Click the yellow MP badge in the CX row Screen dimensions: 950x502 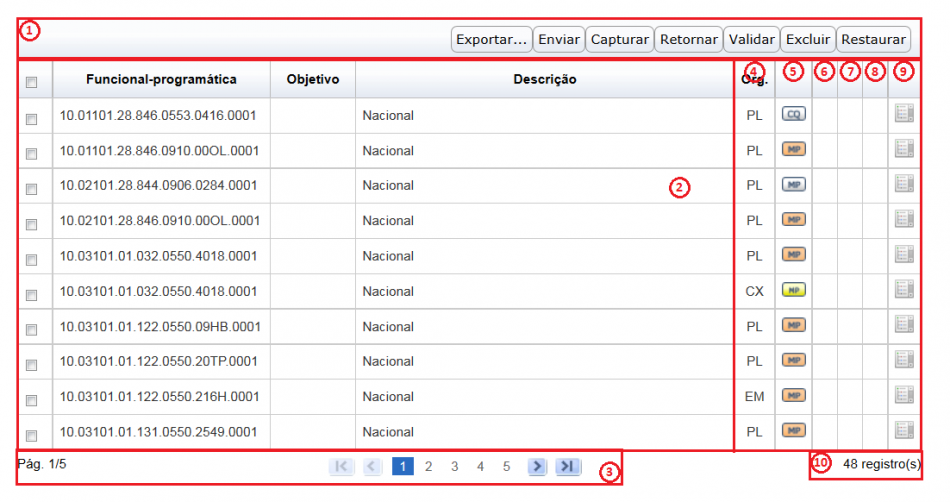[x=794, y=290]
